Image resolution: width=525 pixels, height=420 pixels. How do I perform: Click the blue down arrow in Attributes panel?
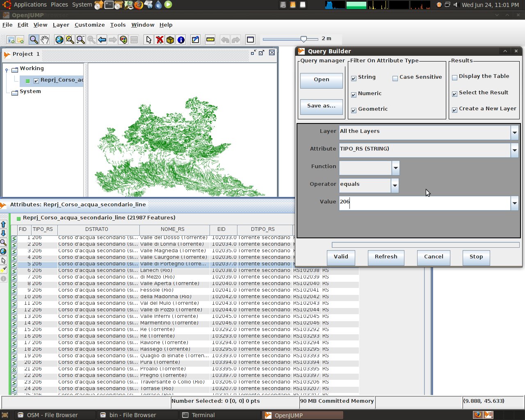pyautogui.click(x=3, y=233)
